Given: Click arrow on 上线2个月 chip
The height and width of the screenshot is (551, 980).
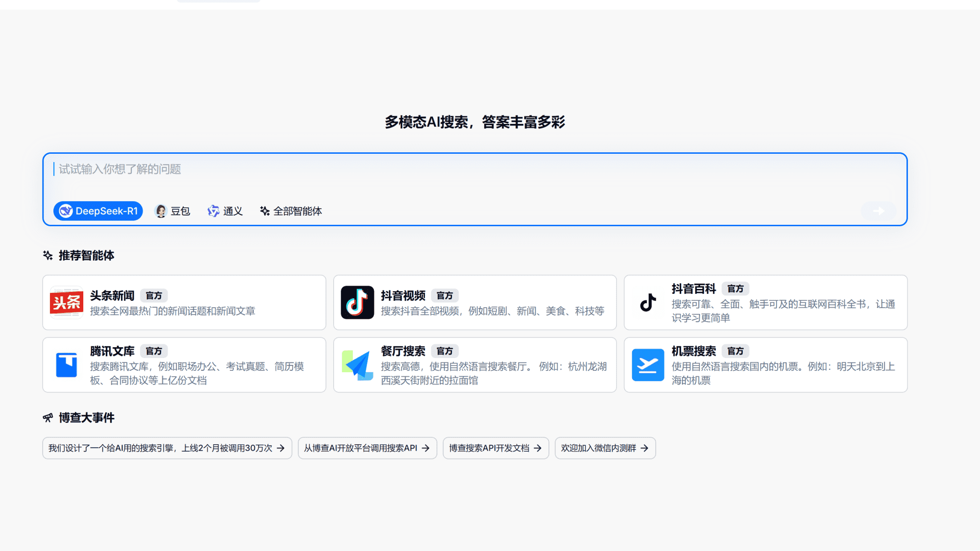Looking at the screenshot, I should [281, 448].
